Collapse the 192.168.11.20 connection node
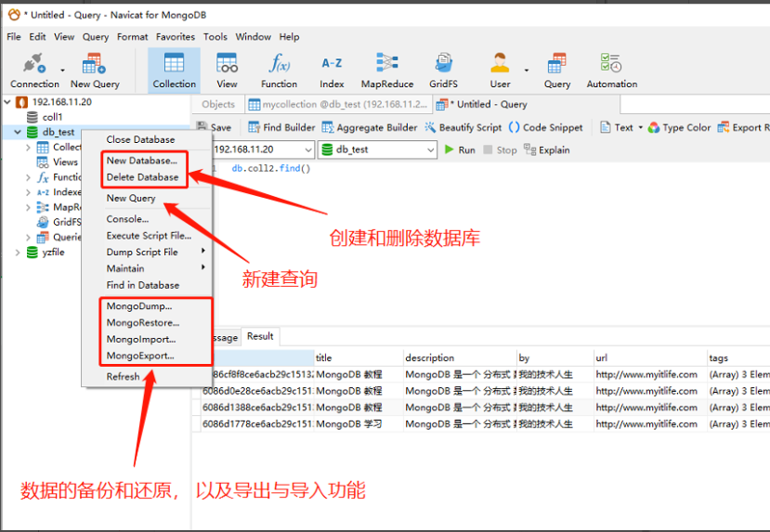The width and height of the screenshot is (770, 532). pyautogui.click(x=7, y=102)
